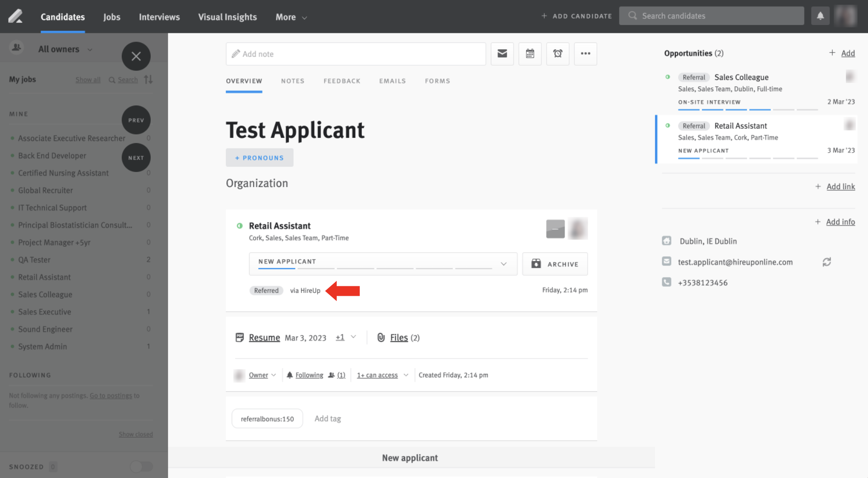
Task: Set a snooze with the alarm clock icon
Action: coord(557,53)
